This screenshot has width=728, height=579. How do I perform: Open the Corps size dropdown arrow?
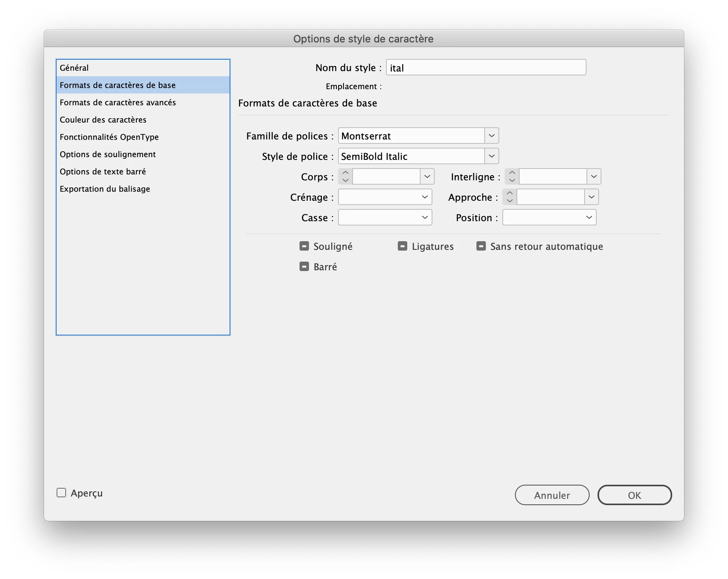(427, 177)
